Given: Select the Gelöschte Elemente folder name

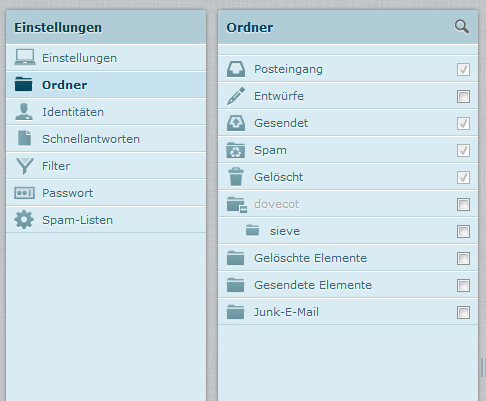Looking at the screenshot, I should (310, 258).
